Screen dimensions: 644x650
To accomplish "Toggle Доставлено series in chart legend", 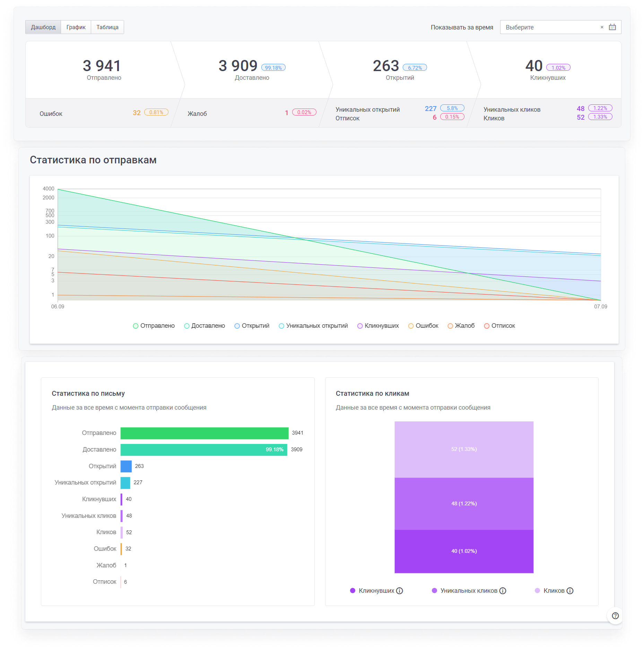I will (204, 326).
